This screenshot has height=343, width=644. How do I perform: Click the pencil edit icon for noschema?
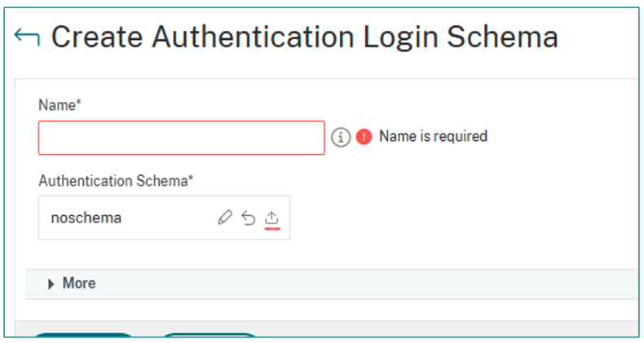pyautogui.click(x=225, y=218)
